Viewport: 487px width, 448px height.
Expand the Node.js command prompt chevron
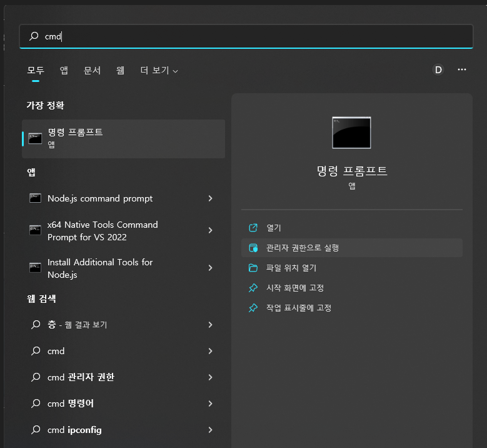[x=210, y=198]
